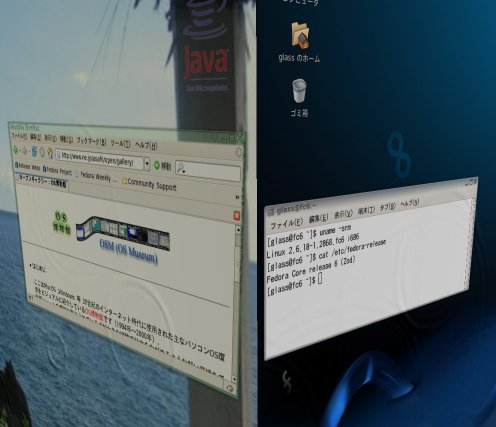Open the Fedora Project bookmark
This screenshot has width=496, height=427.
pos(57,170)
